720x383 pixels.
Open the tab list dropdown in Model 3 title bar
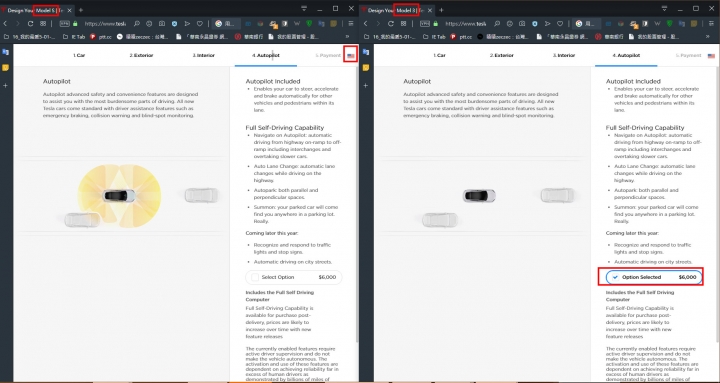click(664, 9)
